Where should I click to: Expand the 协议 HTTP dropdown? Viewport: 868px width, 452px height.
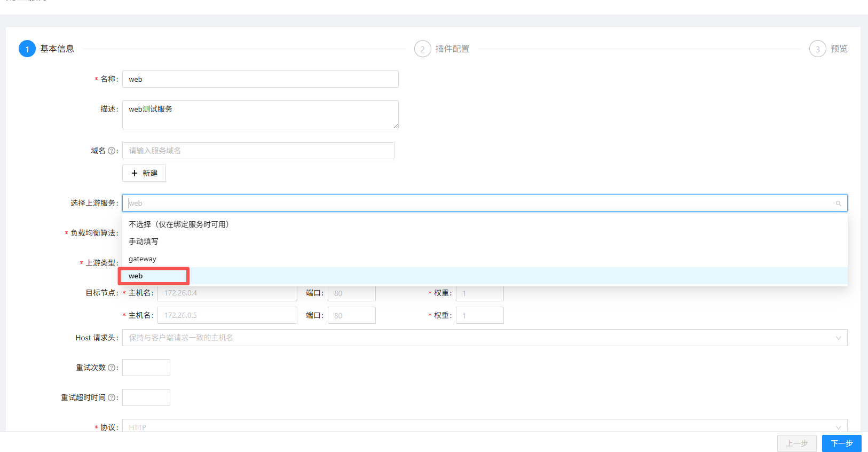pos(485,425)
